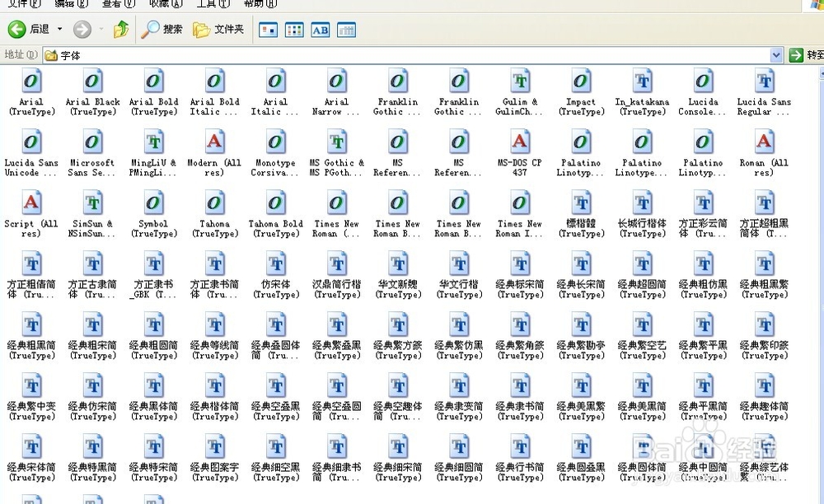Select the Symbol (TrueType) font
This screenshot has height=504, width=824.
153,214
